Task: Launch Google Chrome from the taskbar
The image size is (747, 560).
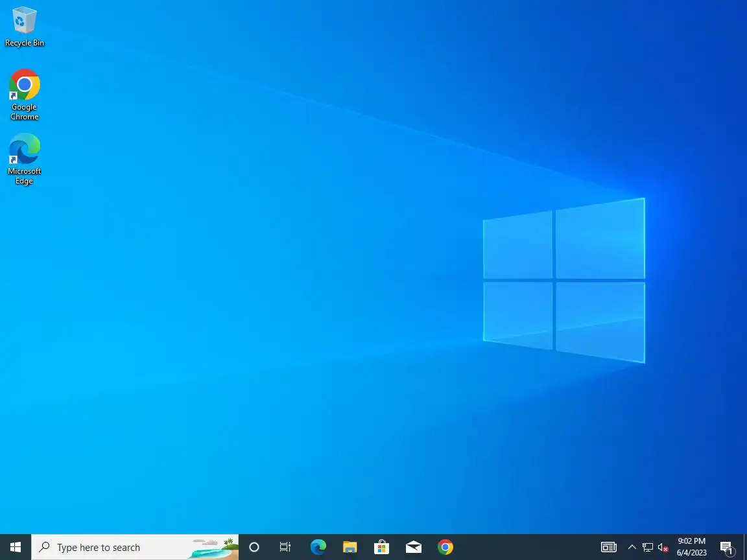Action: point(445,547)
